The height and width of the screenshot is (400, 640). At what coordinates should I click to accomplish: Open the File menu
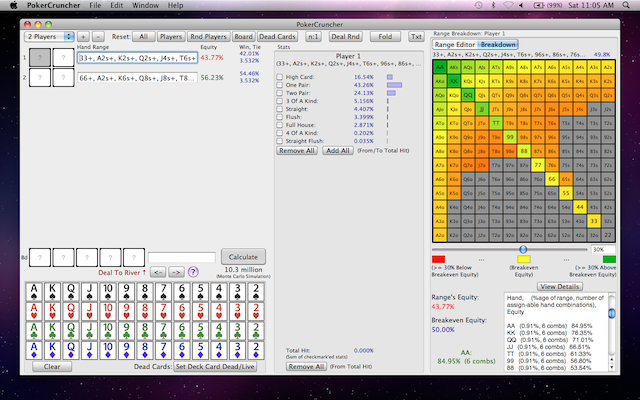[95, 5]
